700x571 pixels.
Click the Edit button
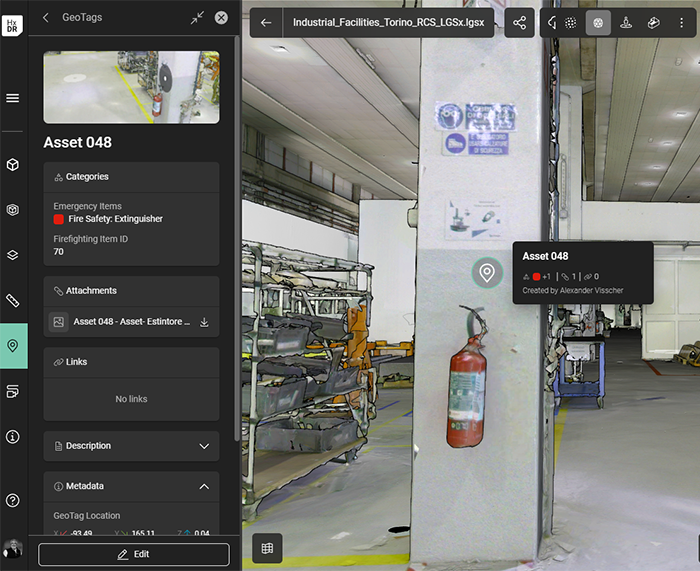pyautogui.click(x=134, y=554)
